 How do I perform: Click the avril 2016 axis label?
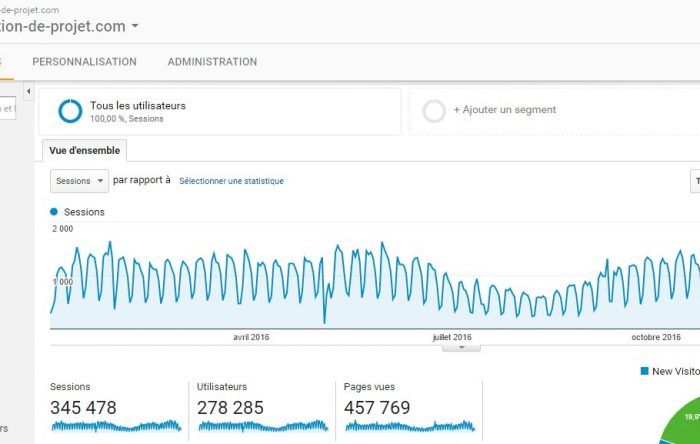251,337
